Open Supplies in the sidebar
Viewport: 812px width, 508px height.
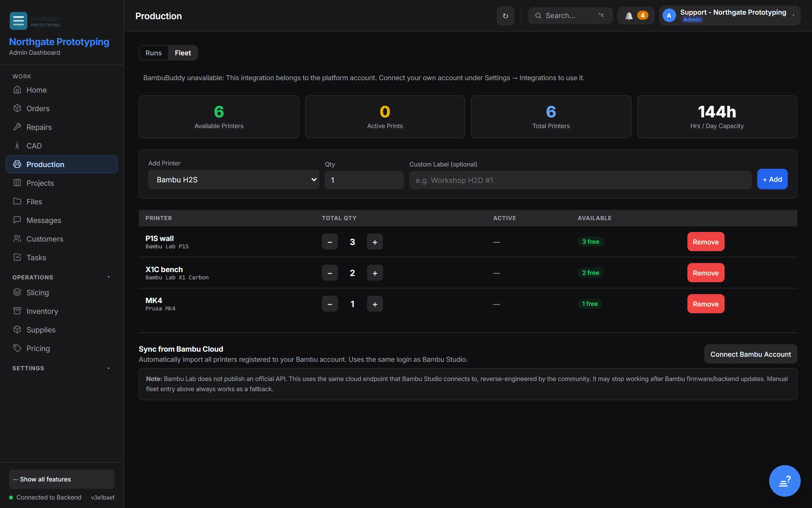point(62,330)
